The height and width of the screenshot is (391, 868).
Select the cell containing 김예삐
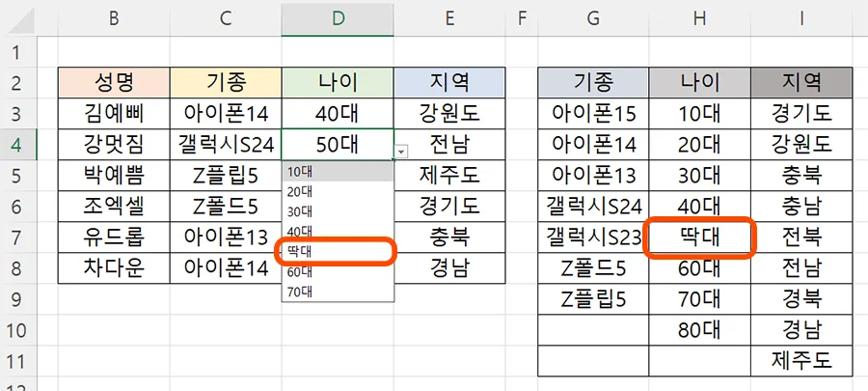tap(114, 114)
